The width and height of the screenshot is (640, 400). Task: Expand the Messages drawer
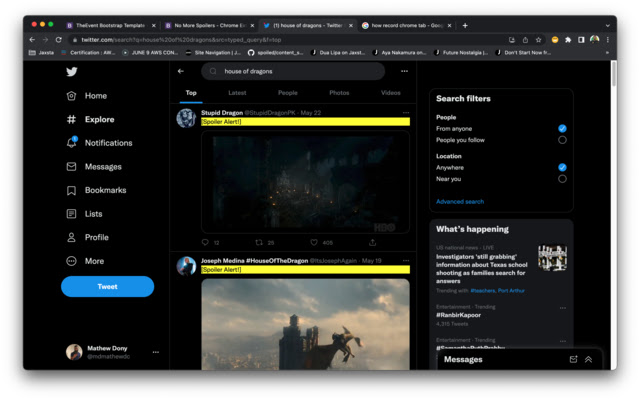tap(588, 359)
